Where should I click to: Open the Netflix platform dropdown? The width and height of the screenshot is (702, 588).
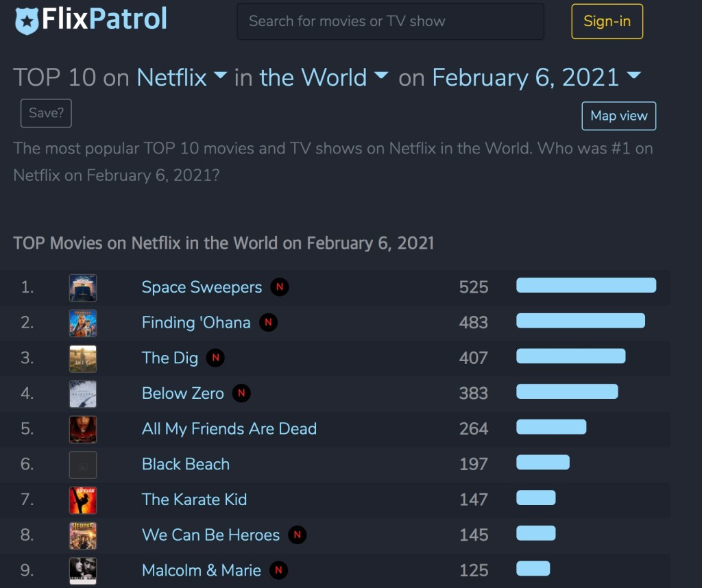tap(182, 77)
